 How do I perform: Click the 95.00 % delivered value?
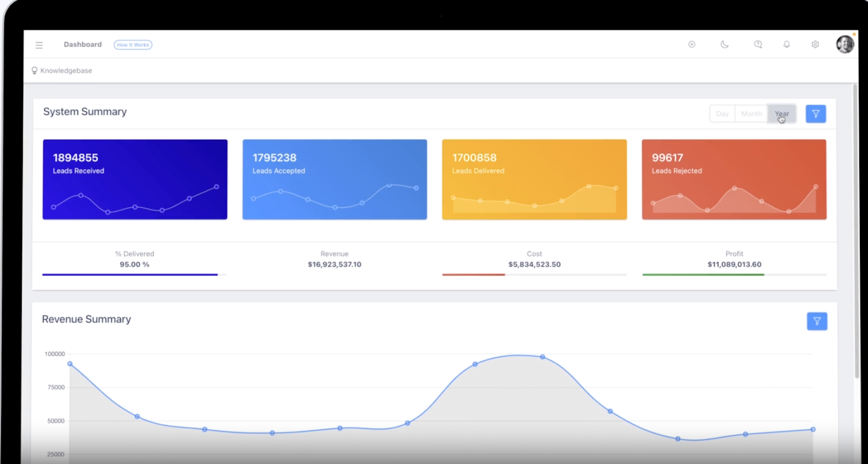(x=135, y=265)
